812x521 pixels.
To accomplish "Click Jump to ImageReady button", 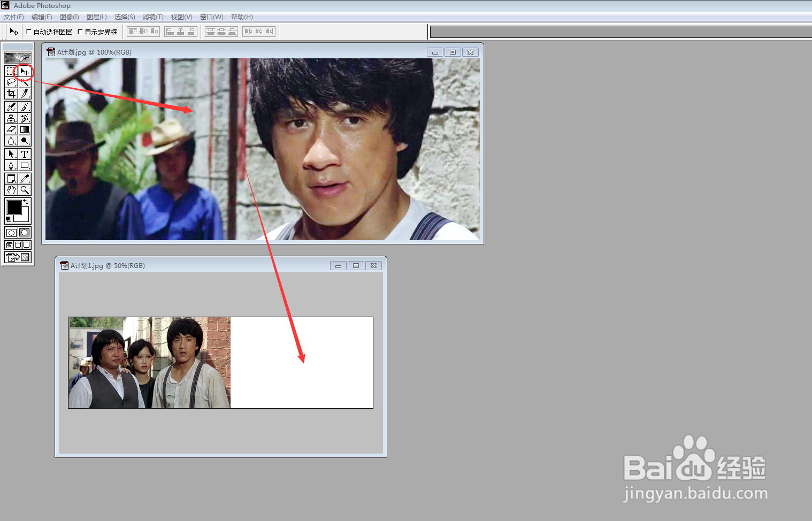I will click(x=18, y=257).
